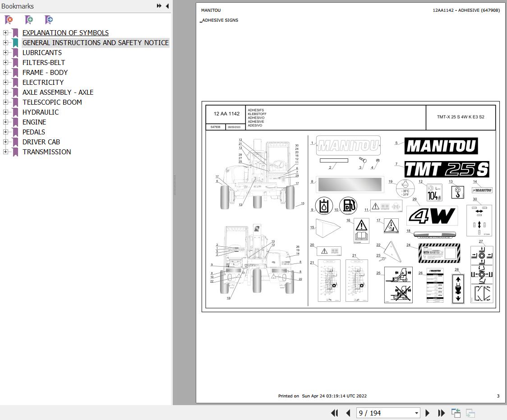This screenshot has height=420, width=507.
Task: Click 12AA1142 - ADHESIVE (647908) header text
Action: [466, 10]
